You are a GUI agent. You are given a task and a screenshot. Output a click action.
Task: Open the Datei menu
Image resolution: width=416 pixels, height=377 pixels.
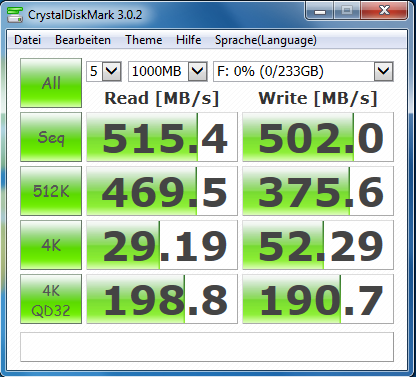[27, 40]
